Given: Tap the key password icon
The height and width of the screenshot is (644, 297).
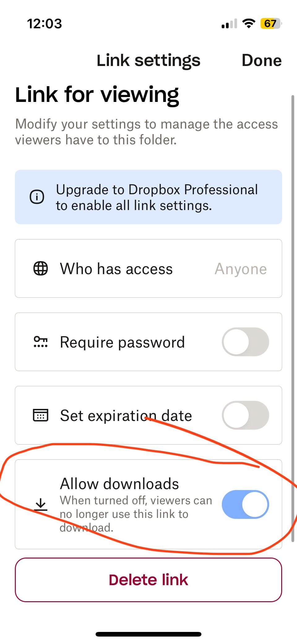Looking at the screenshot, I should (41, 342).
